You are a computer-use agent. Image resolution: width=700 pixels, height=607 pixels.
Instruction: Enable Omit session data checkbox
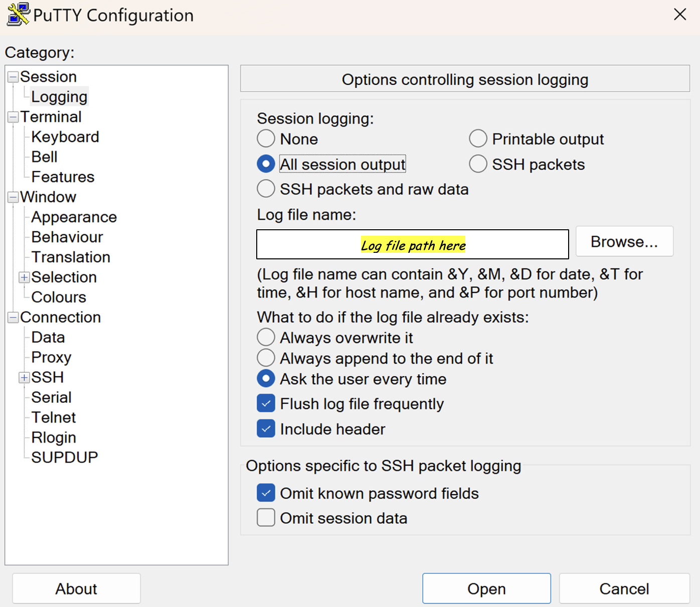click(x=266, y=518)
